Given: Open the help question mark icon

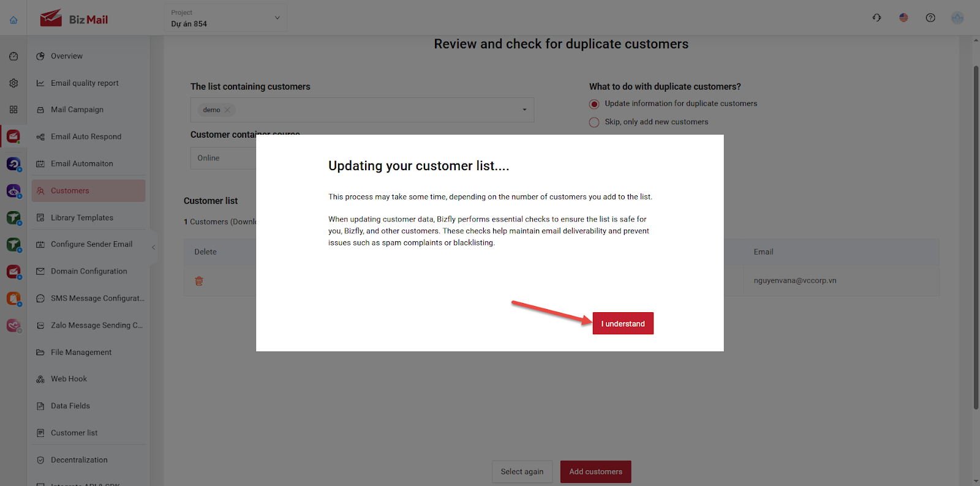Looking at the screenshot, I should pos(930,18).
